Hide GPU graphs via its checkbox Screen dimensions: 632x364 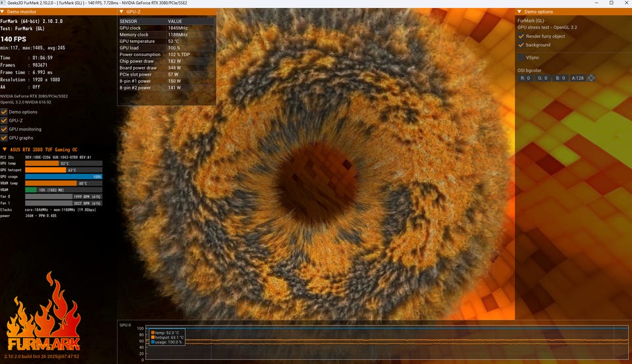tap(4, 138)
